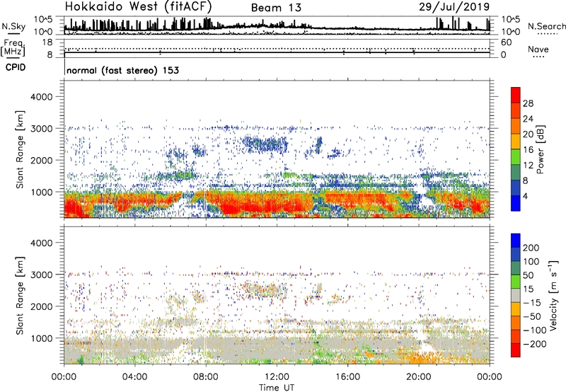The width and height of the screenshot is (566, 392).
Task: Click the left '10^5' noise axis label
Action: pos(43,20)
